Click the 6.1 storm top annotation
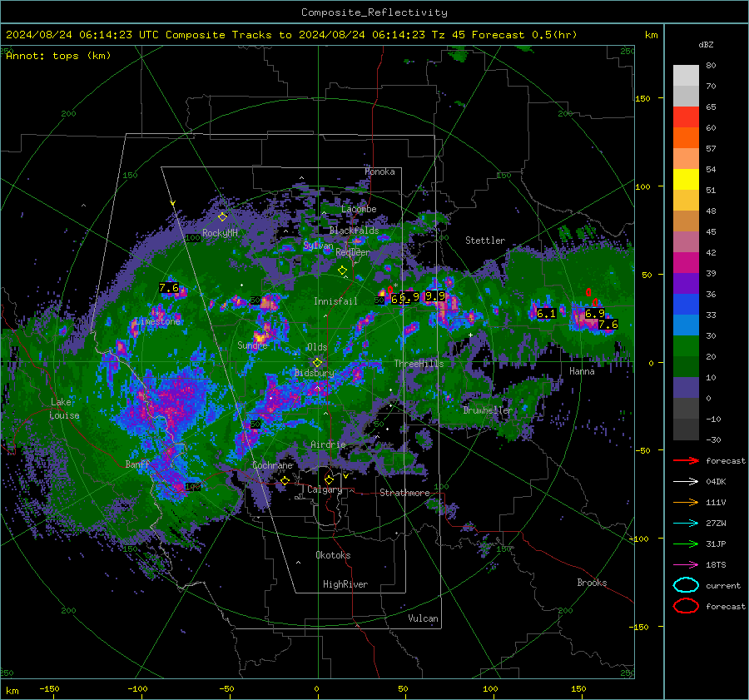Image resolution: width=749 pixels, height=700 pixels. (x=547, y=314)
